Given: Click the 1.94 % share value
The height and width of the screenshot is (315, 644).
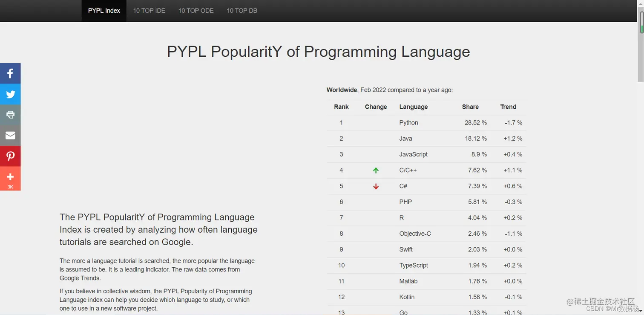Looking at the screenshot, I should pos(477,265).
